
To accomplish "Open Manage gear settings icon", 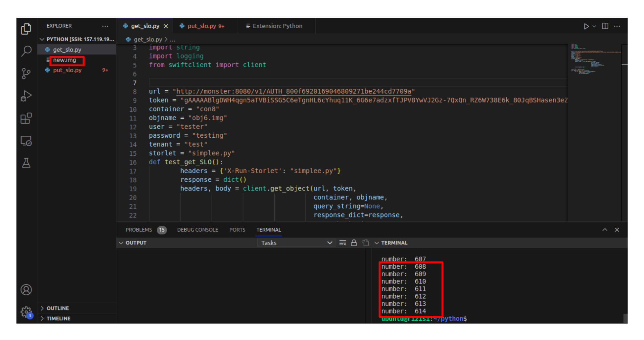I will pyautogui.click(x=26, y=311).
